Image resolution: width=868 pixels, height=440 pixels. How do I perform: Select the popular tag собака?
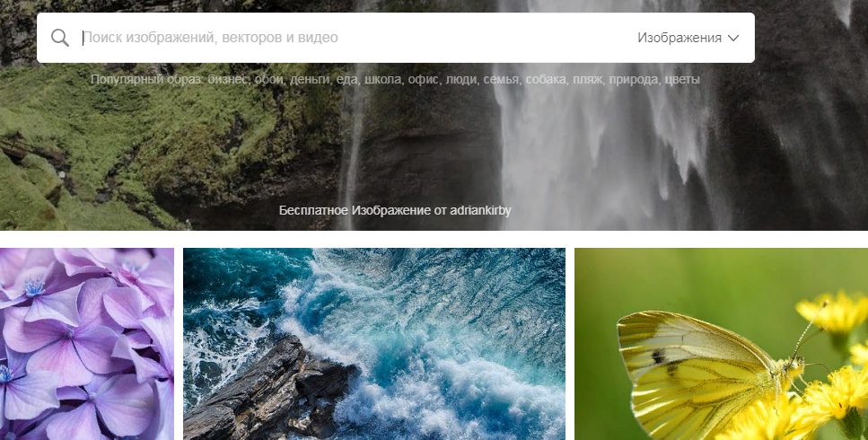coord(547,80)
